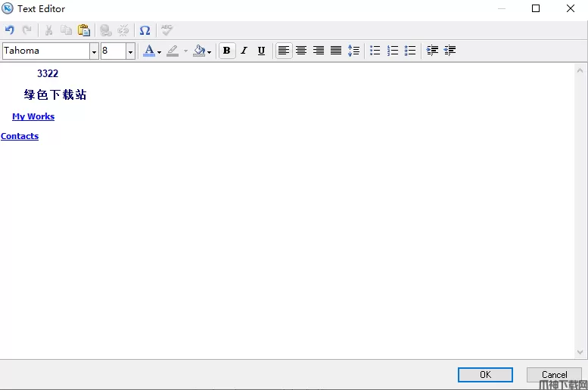
Task: Click the Contacts link in the text
Action: (20, 136)
